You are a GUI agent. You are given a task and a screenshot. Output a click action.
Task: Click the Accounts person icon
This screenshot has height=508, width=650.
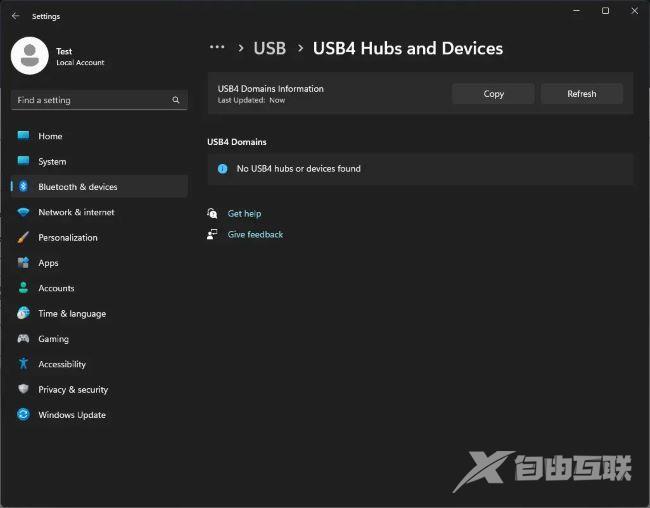[23, 288]
